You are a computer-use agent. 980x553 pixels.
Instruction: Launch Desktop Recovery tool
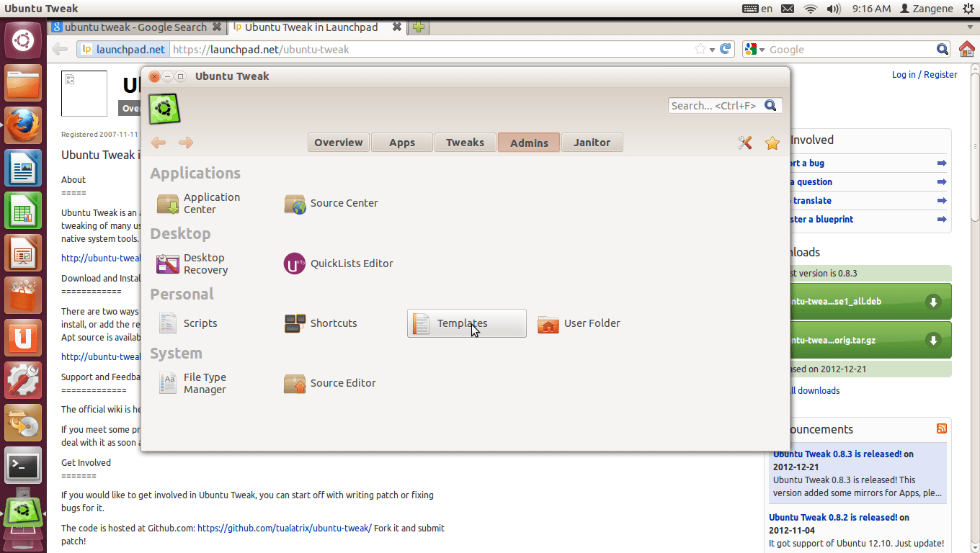pos(193,264)
